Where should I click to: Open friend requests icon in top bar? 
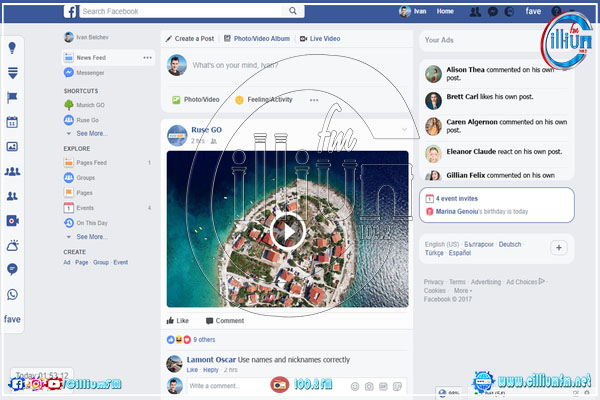coord(475,12)
